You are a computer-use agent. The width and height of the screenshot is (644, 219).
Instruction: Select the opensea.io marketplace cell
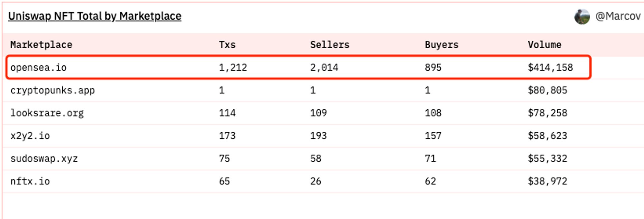(38, 68)
